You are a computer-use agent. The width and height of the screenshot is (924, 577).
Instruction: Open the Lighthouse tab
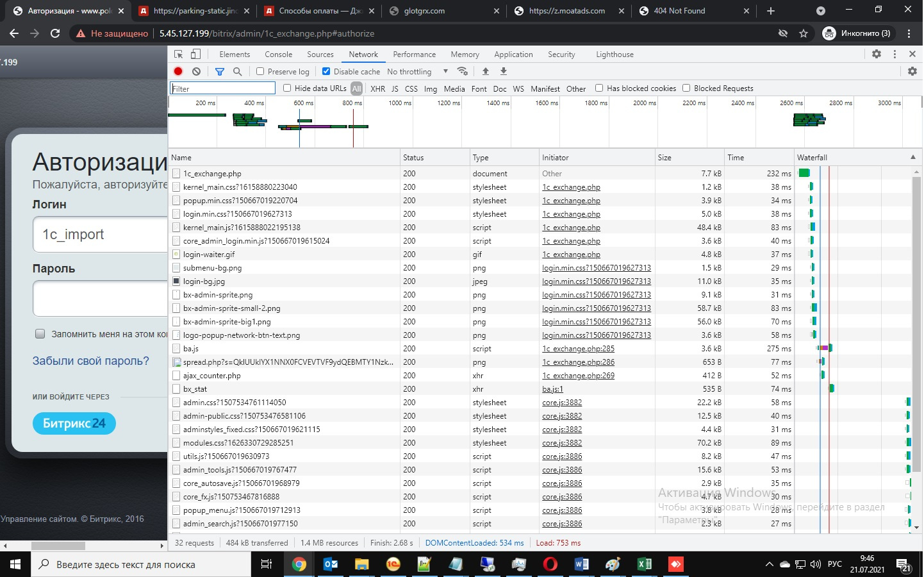coord(615,54)
